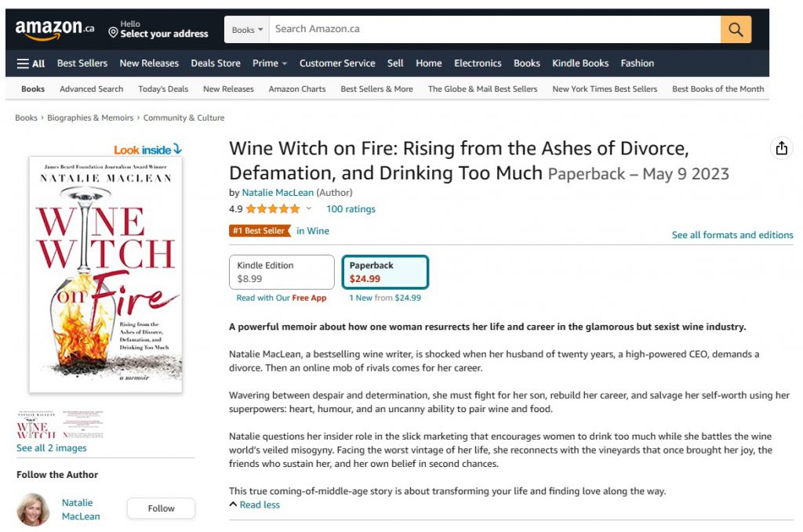Select the Kindle Edition format option
Viewport: 803px width, 532px height.
282,272
